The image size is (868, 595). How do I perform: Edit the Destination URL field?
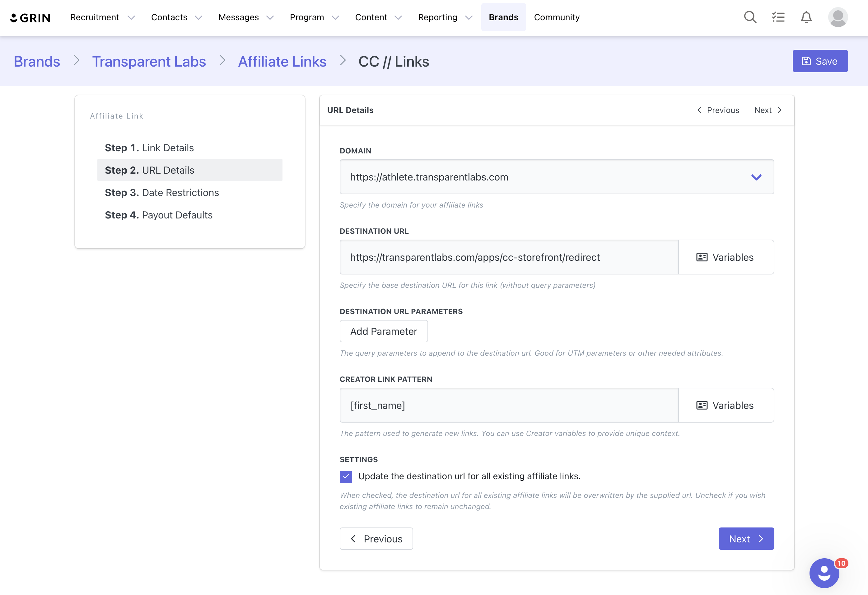(509, 257)
